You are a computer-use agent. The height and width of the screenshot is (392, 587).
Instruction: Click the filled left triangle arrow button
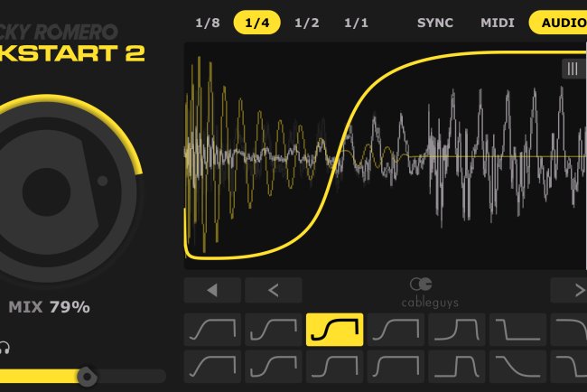pyautogui.click(x=212, y=290)
